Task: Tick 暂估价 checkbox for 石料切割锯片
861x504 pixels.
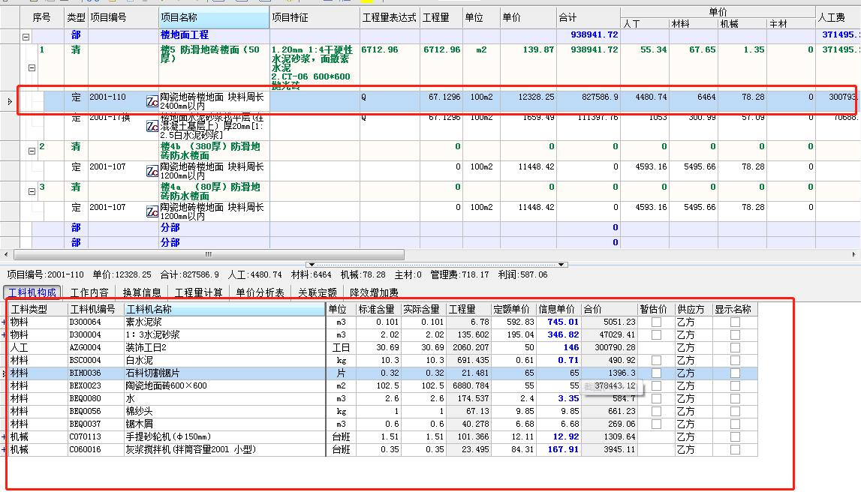Action: 656,373
